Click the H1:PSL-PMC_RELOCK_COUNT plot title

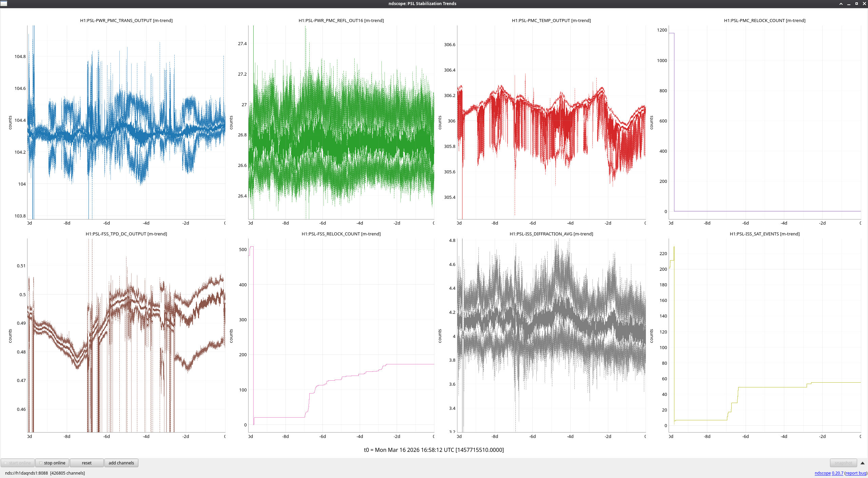(765, 20)
